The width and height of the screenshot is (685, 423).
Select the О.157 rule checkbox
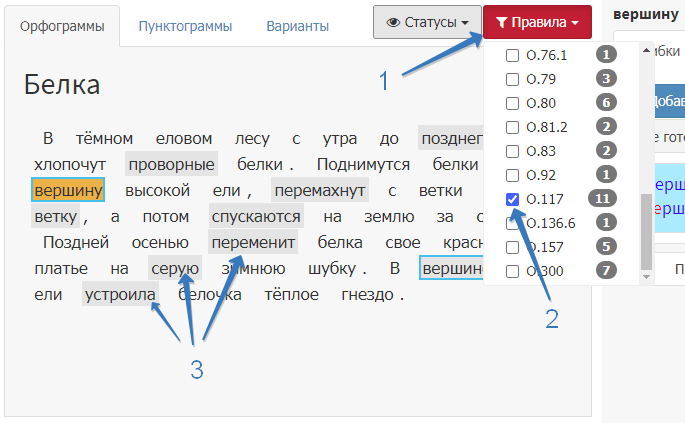coord(513,247)
